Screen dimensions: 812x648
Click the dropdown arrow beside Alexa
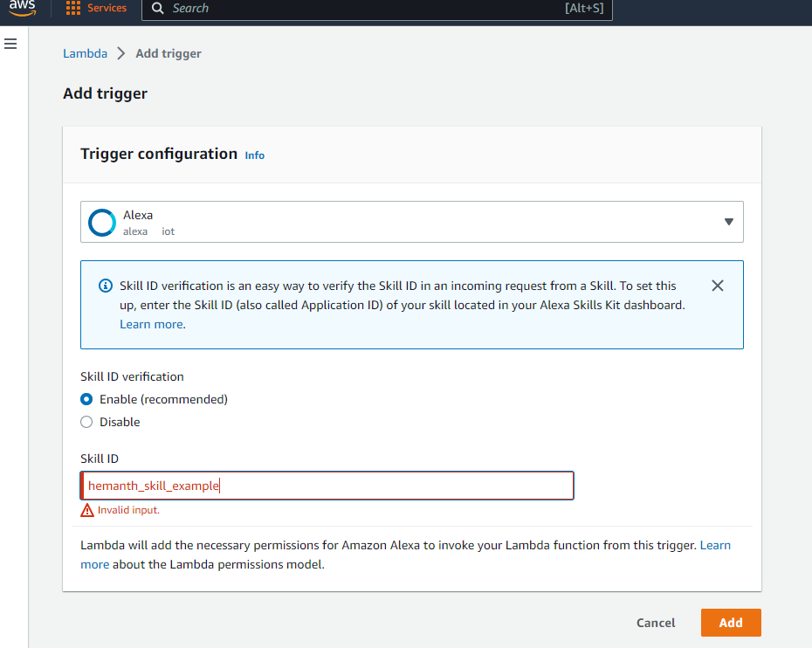coord(729,222)
